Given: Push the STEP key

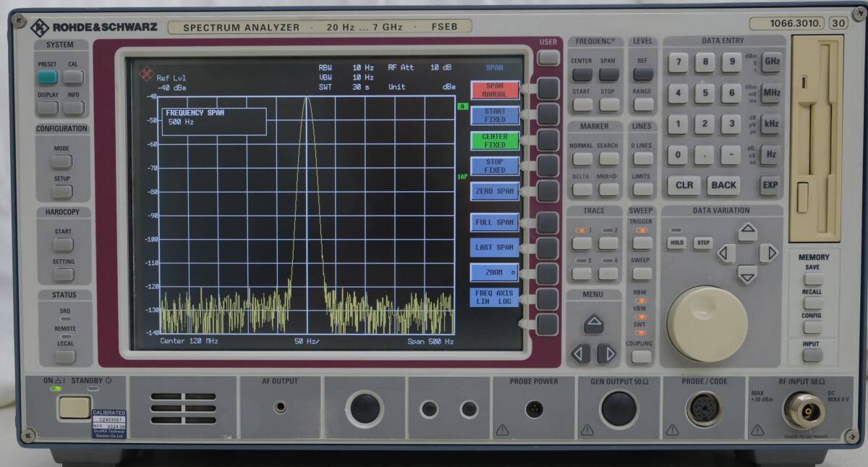Looking at the screenshot, I should pos(703,243).
